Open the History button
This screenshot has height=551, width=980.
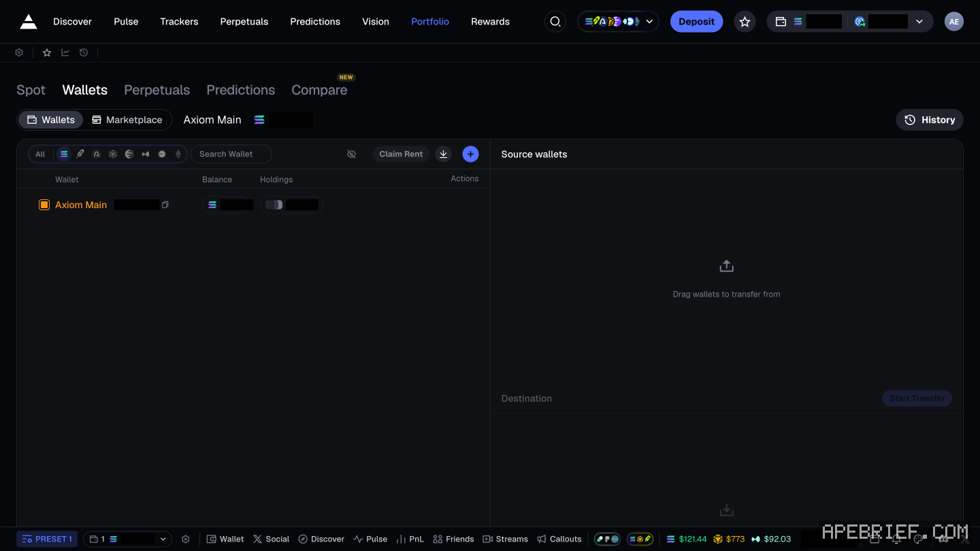(930, 120)
